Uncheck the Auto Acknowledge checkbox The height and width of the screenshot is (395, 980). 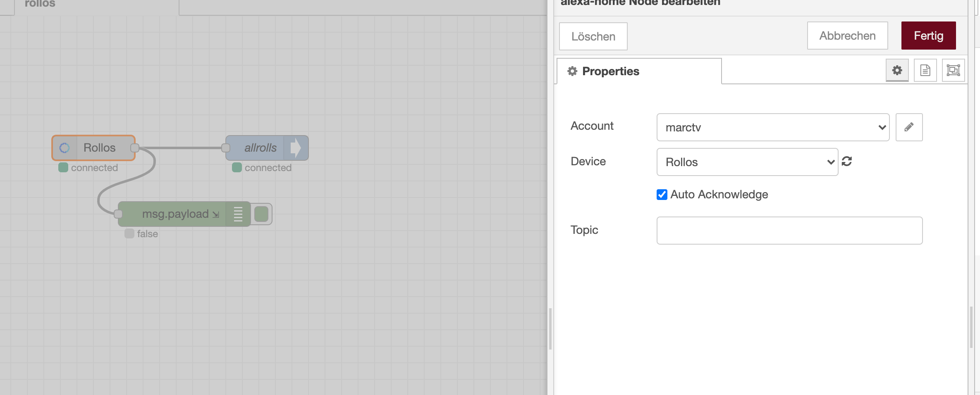(x=662, y=195)
